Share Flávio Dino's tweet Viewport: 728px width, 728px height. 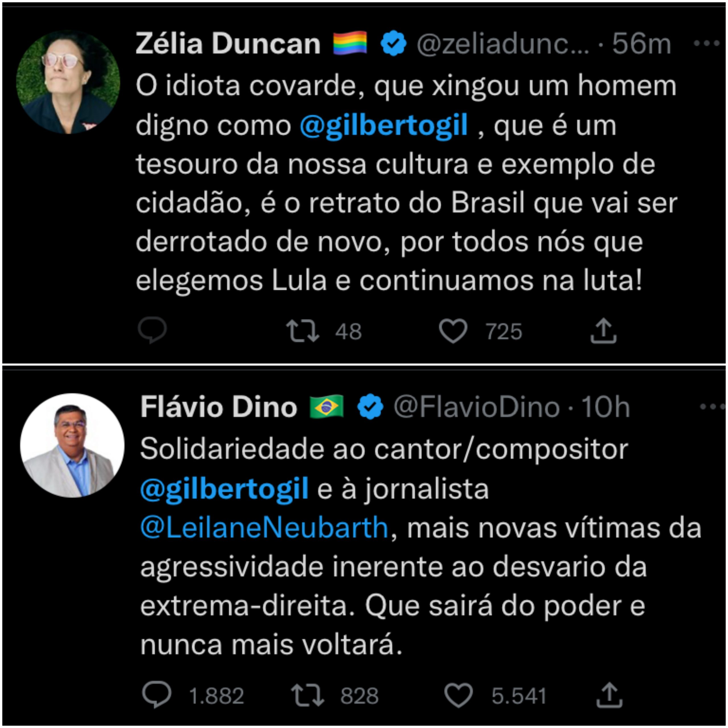[609, 694]
